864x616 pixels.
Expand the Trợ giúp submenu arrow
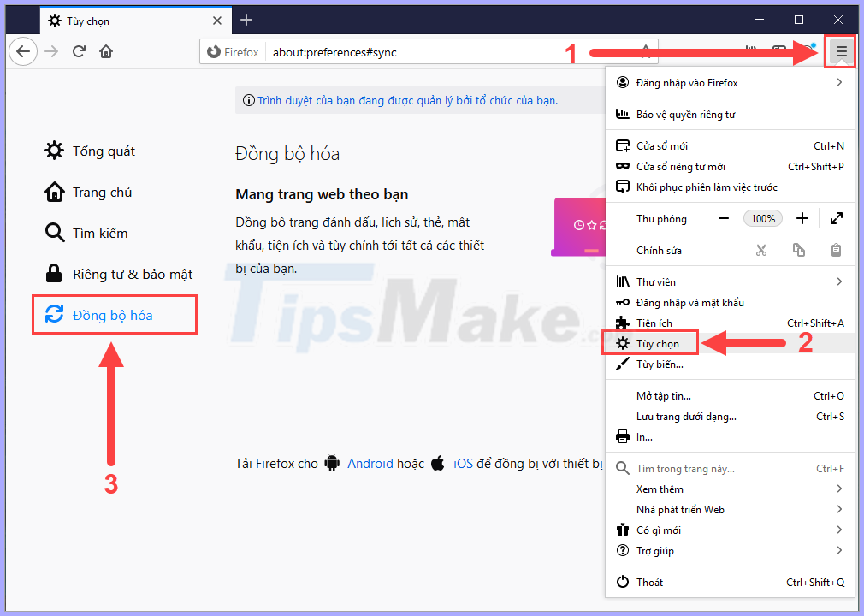[839, 550]
